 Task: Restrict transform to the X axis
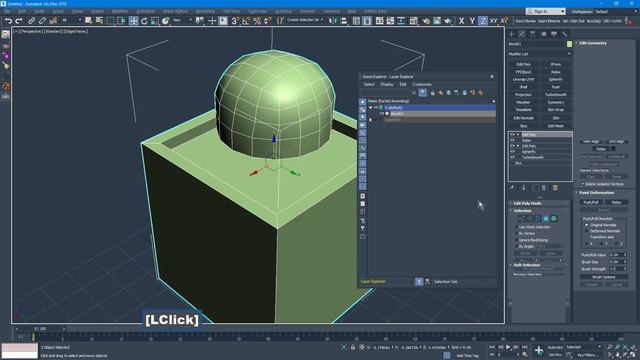461,20
